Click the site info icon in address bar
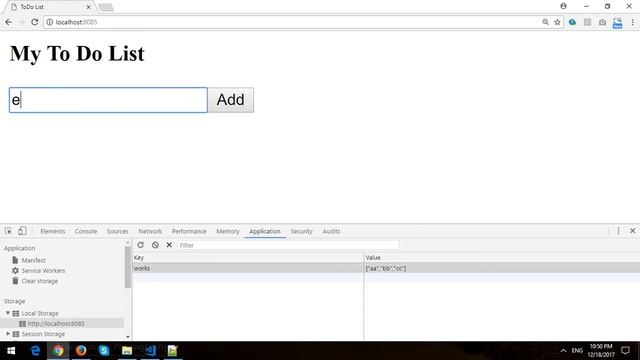The image size is (640, 360). (x=49, y=22)
